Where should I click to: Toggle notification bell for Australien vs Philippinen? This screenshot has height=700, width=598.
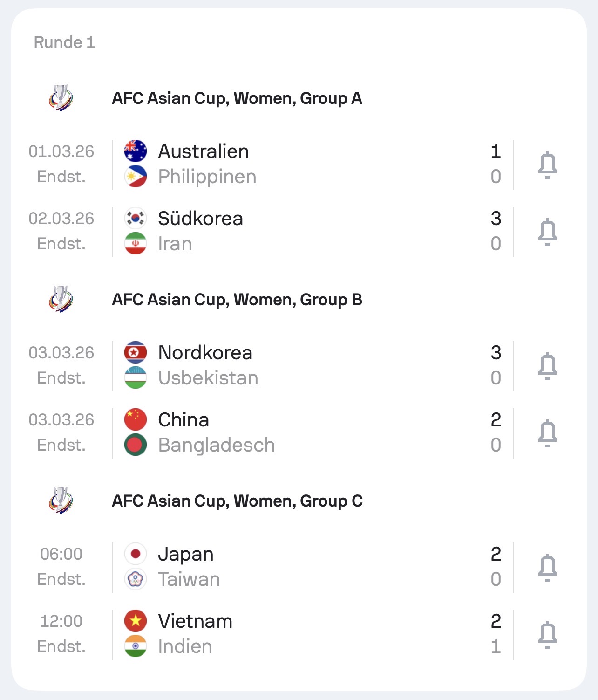[x=547, y=165]
